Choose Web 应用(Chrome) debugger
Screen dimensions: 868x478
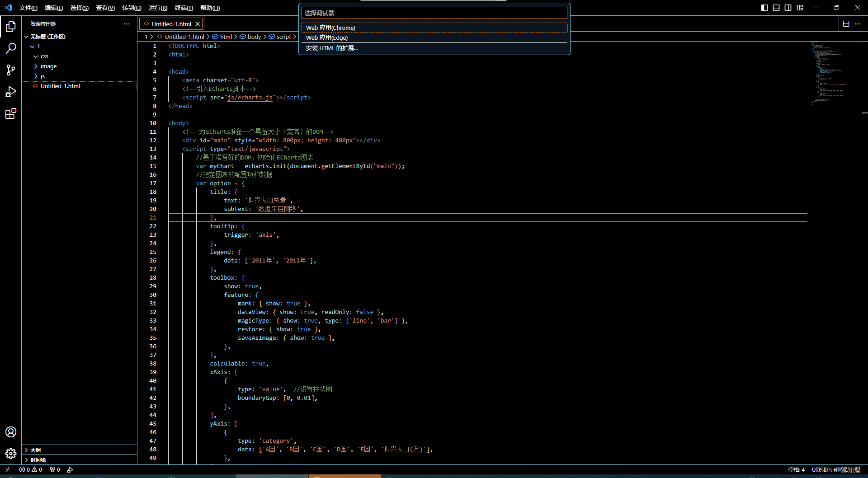[434, 28]
